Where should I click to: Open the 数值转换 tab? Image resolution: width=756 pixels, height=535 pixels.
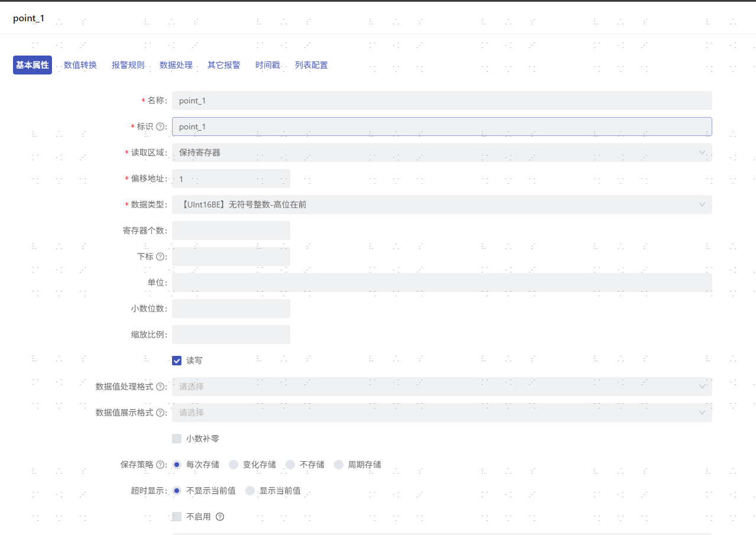[x=80, y=65]
